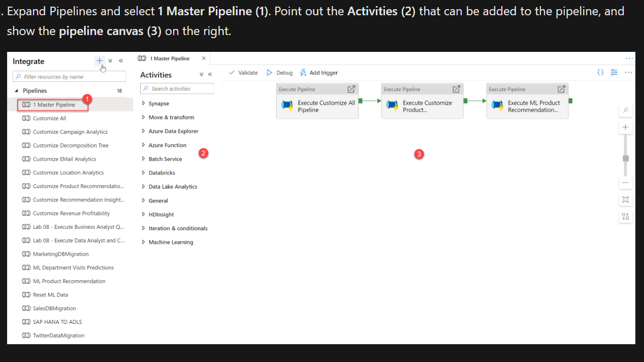Screen dimensions: 644x362
Task: Open the canvas toolbar ellipsis menu
Action: [628, 72]
